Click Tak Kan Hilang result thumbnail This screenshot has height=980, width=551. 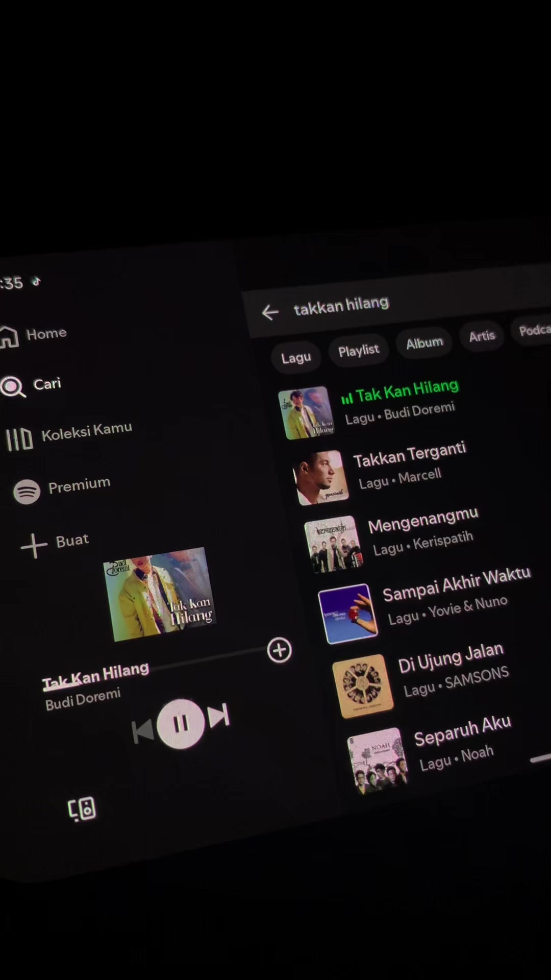click(306, 412)
